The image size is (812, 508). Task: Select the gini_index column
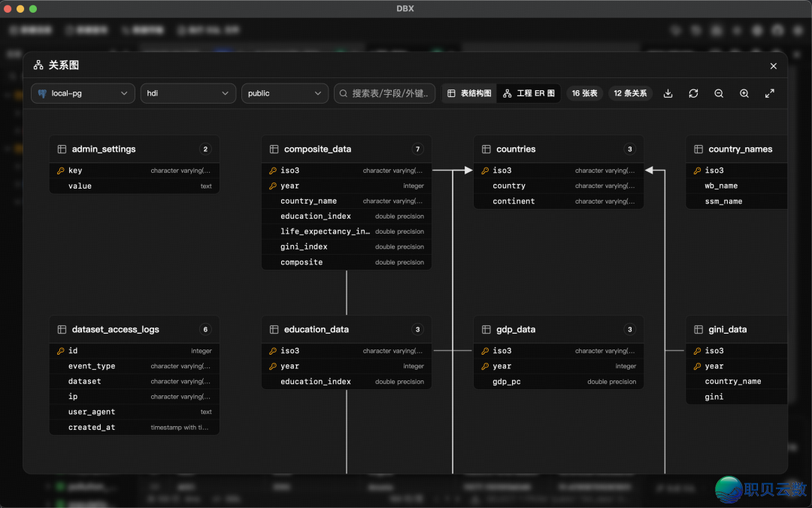(347, 246)
